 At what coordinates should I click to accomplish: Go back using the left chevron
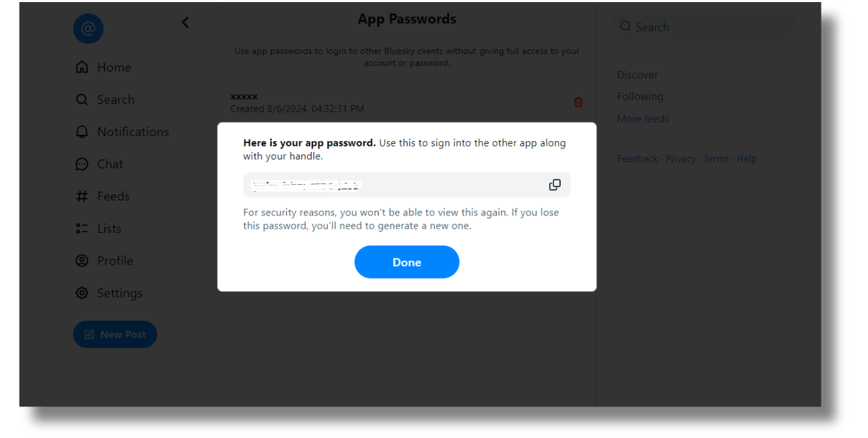click(x=185, y=23)
